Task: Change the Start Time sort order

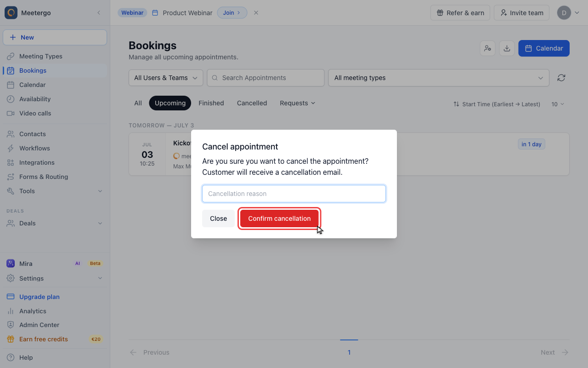Action: tap(497, 104)
